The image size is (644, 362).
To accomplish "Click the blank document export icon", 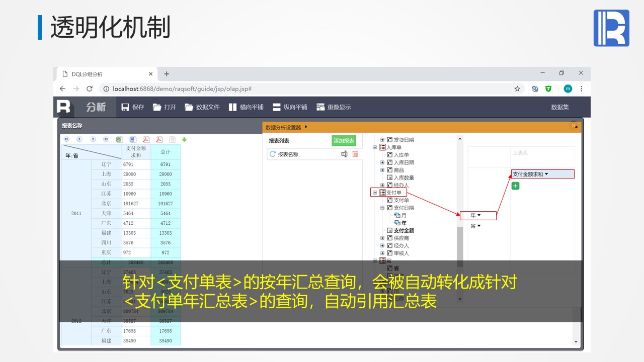I will point(172,139).
